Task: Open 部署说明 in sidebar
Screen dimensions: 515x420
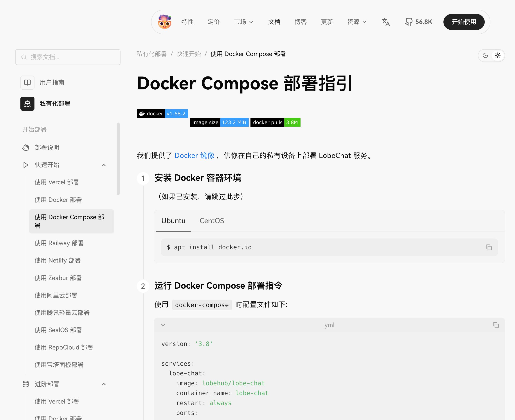Action: [47, 148]
